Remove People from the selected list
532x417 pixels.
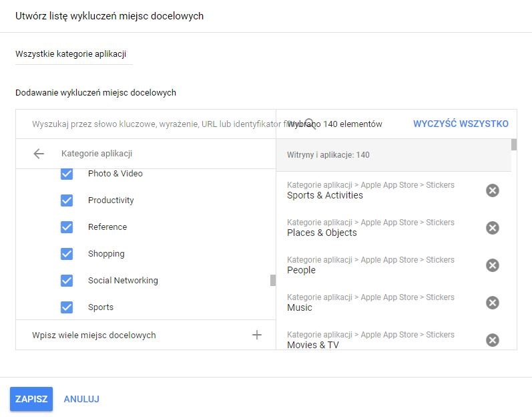[492, 265]
